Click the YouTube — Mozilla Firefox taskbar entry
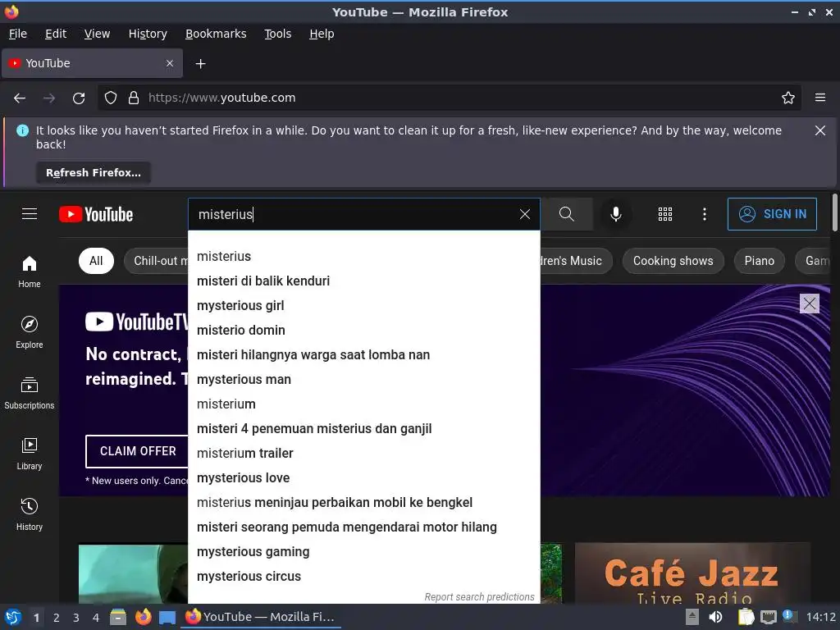 pyautogui.click(x=261, y=617)
